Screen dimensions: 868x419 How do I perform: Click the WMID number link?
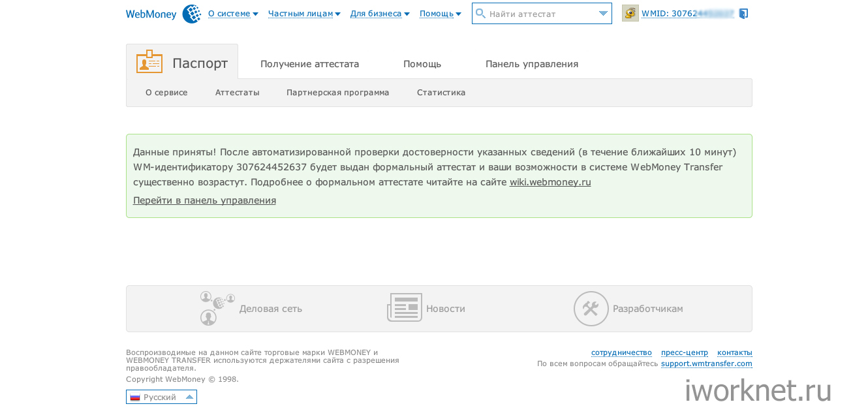pyautogui.click(x=688, y=13)
